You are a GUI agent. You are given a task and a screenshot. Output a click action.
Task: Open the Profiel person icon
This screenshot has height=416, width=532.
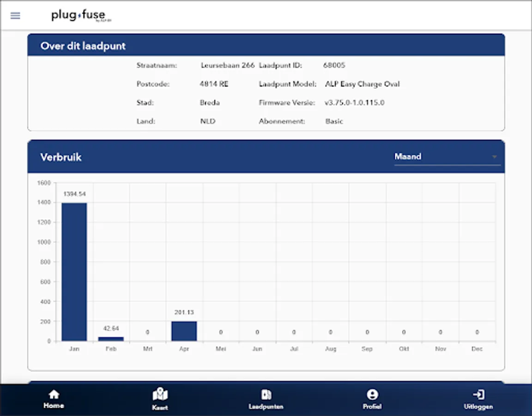(372, 395)
